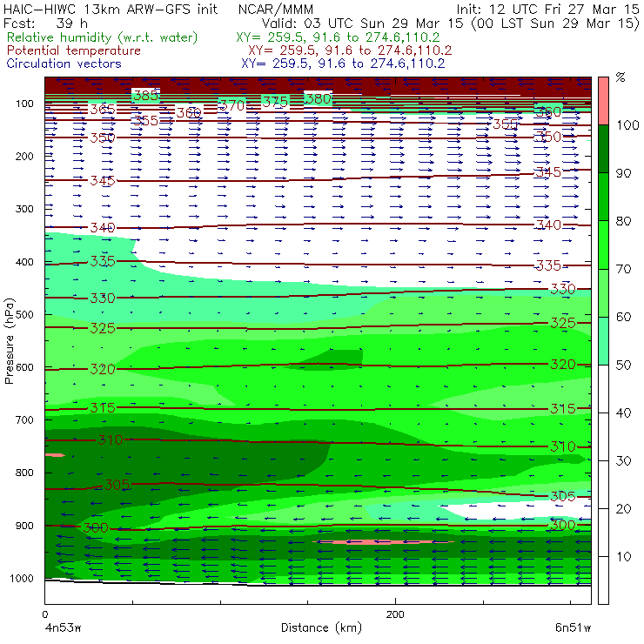Click the red XY coordinates line

coord(350,50)
